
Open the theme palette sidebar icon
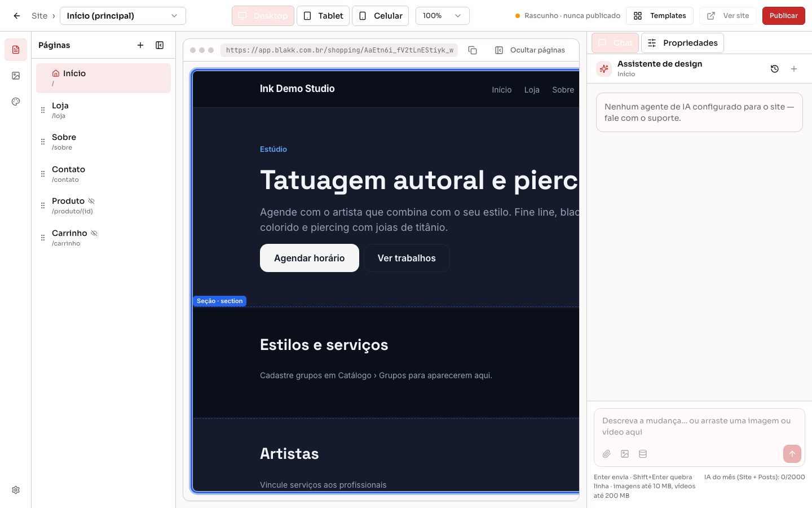16,102
